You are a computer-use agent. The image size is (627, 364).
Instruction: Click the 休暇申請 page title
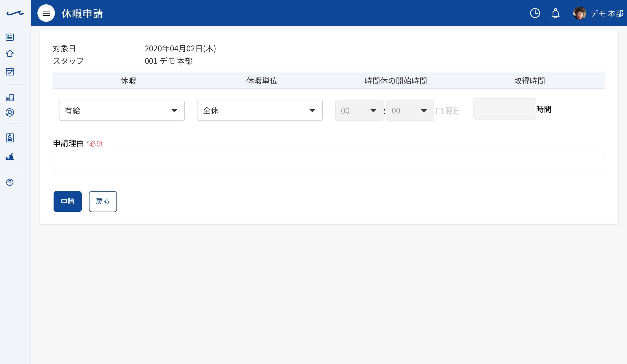(x=82, y=13)
